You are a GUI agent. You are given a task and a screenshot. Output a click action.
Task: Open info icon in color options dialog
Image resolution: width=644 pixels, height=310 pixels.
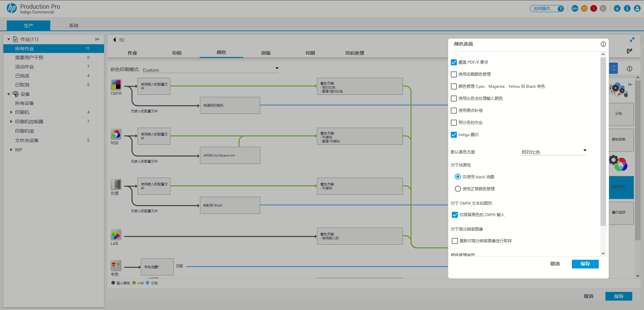tap(603, 44)
